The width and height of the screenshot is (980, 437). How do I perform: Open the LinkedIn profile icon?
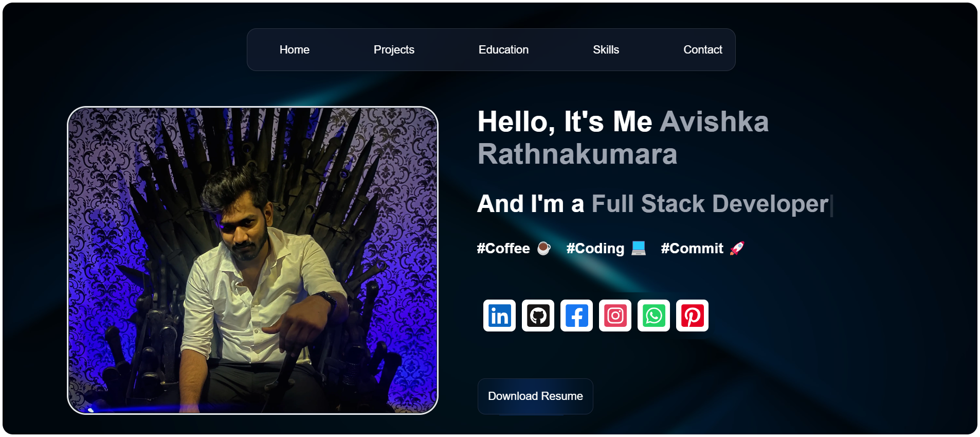(499, 316)
